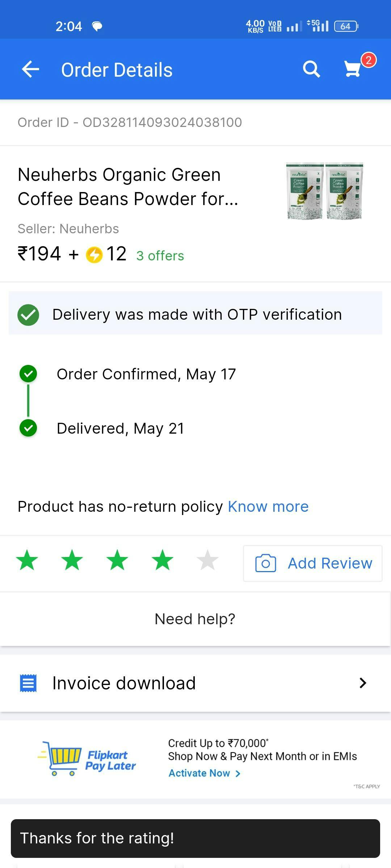The width and height of the screenshot is (391, 868).
Task: Open search with magnifier icon
Action: pyautogui.click(x=311, y=69)
